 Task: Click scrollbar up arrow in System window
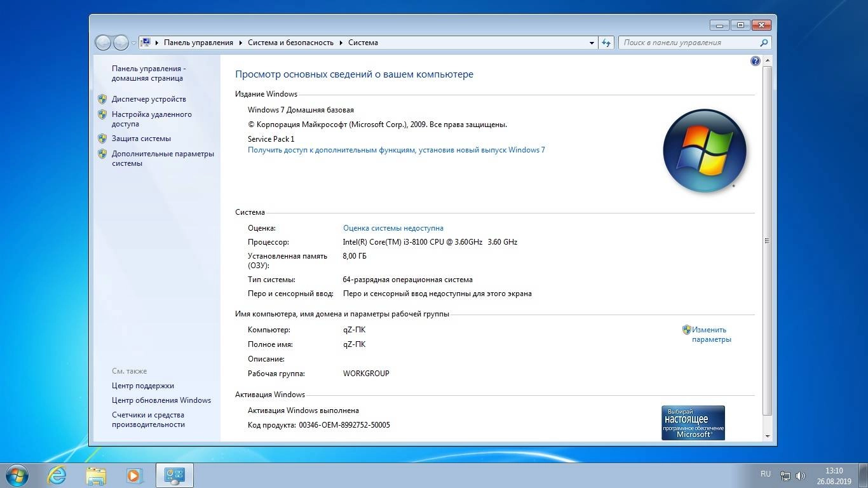[767, 61]
